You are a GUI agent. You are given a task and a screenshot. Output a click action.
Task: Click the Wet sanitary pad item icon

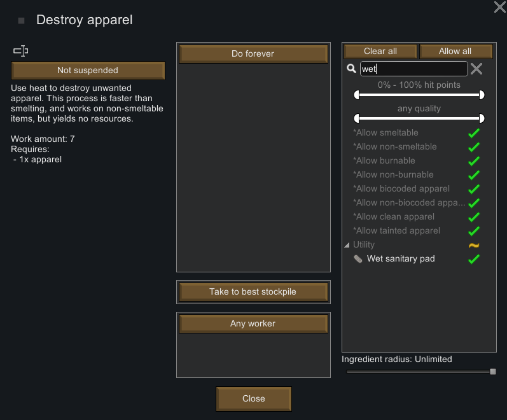358,259
